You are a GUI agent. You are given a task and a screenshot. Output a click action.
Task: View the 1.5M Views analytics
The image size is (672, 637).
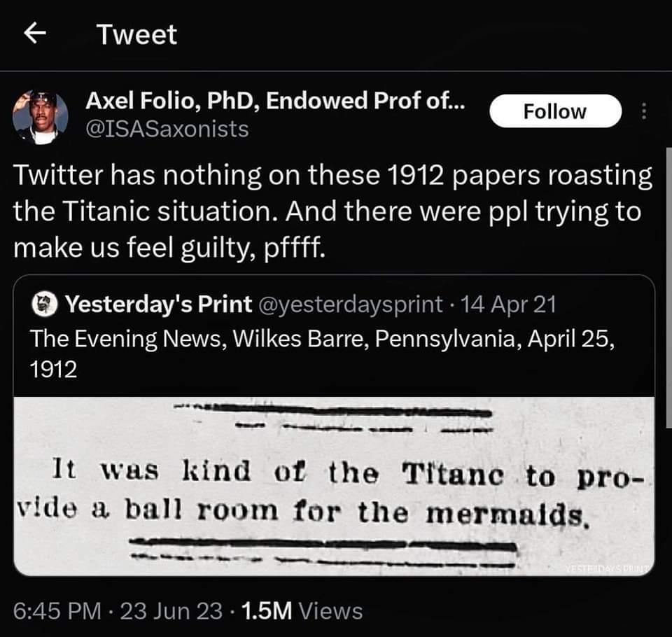point(302,610)
